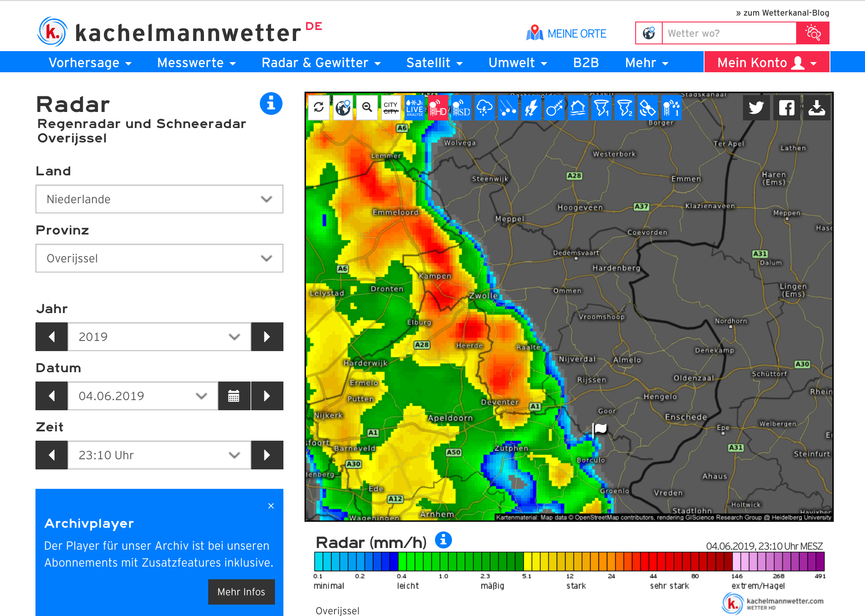Download the radar image

pos(816,108)
